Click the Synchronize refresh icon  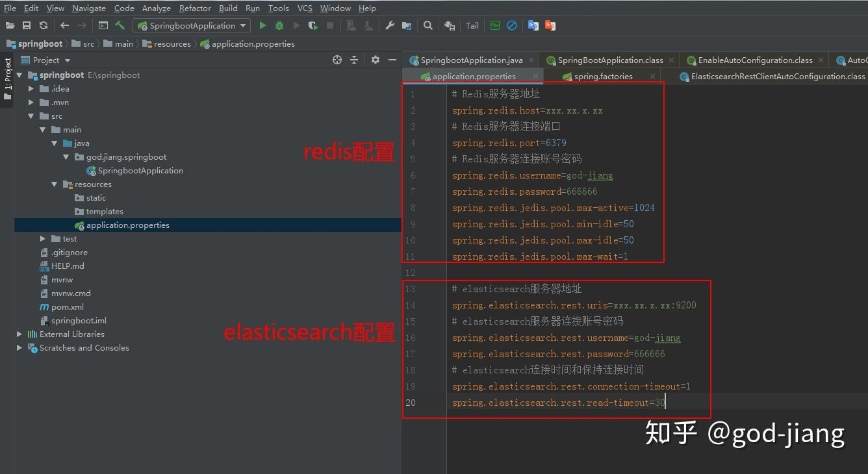44,25
